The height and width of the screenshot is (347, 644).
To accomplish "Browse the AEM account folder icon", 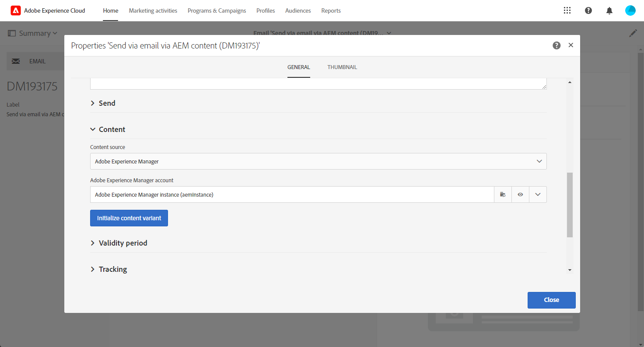I will 503,194.
